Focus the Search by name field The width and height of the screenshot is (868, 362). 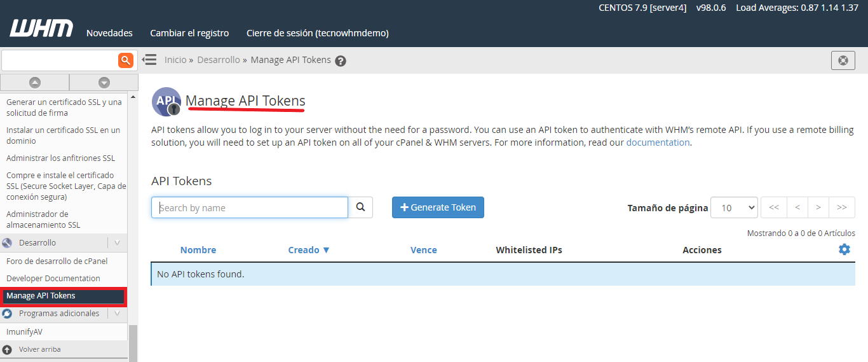[250, 207]
